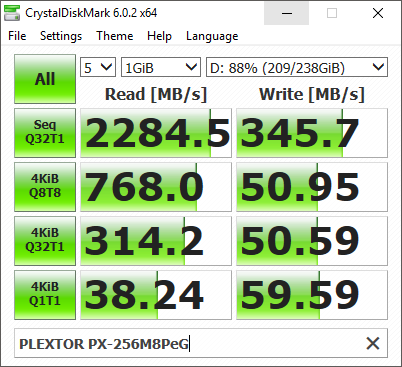This screenshot has height=367, width=402.
Task: Open the test count dropdown showing 5
Action: coord(98,67)
